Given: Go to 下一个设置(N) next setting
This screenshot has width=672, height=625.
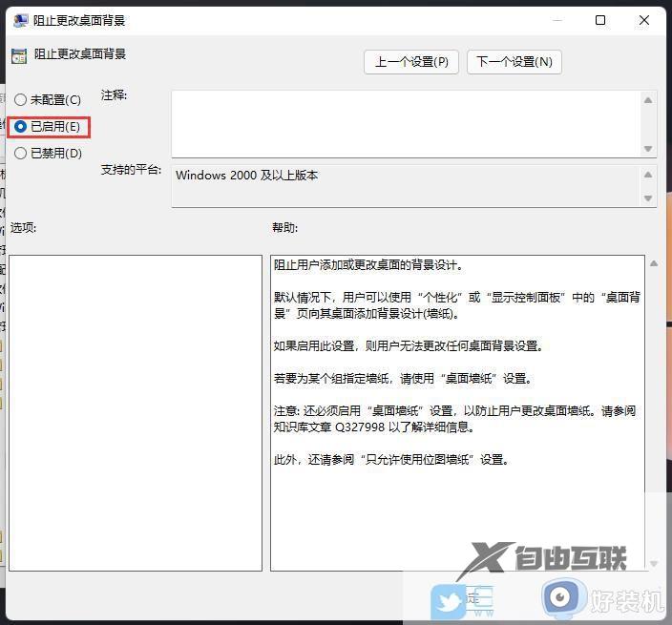Looking at the screenshot, I should 514,62.
